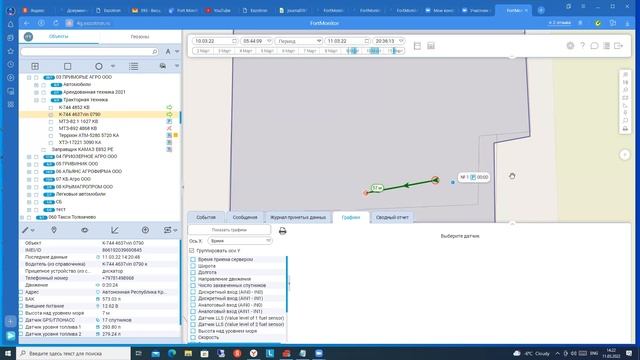Click the clock history icon in browser sidebar
The width and height of the screenshot is (640, 360).
point(11,64)
